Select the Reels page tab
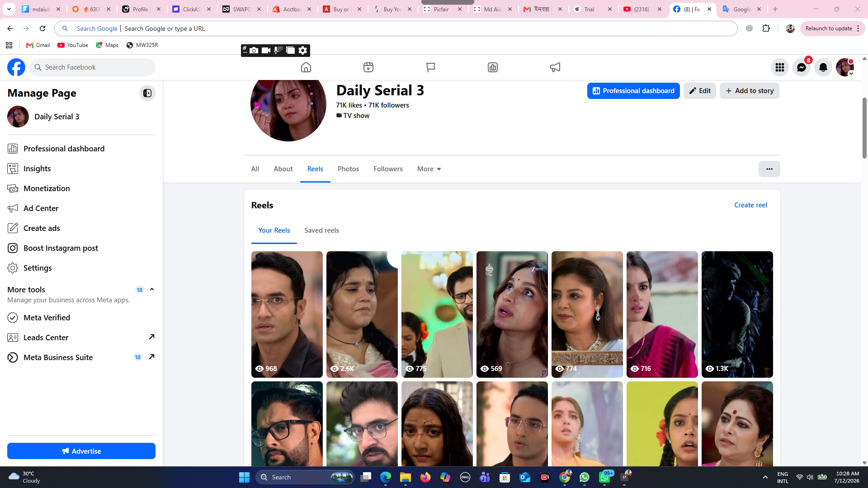Image resolution: width=868 pixels, height=488 pixels. tap(315, 169)
